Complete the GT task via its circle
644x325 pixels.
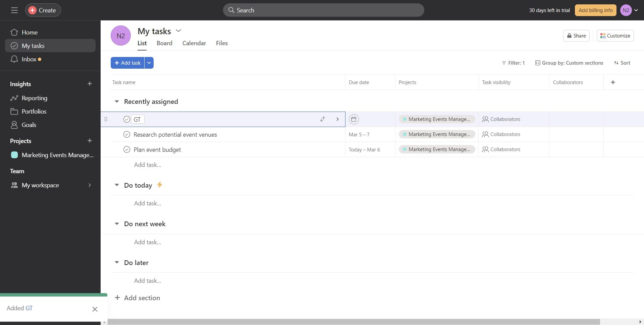[x=126, y=119]
